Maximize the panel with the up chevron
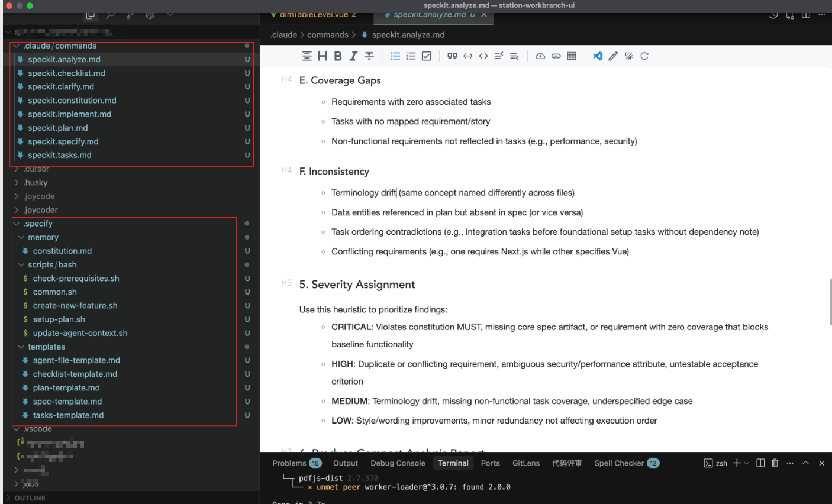Viewport: 832px width, 504px height. (805, 463)
